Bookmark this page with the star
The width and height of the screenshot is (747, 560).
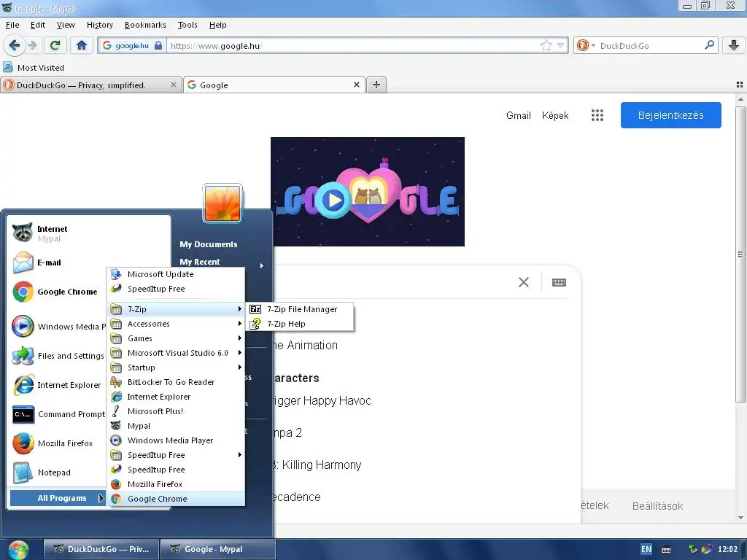546,45
